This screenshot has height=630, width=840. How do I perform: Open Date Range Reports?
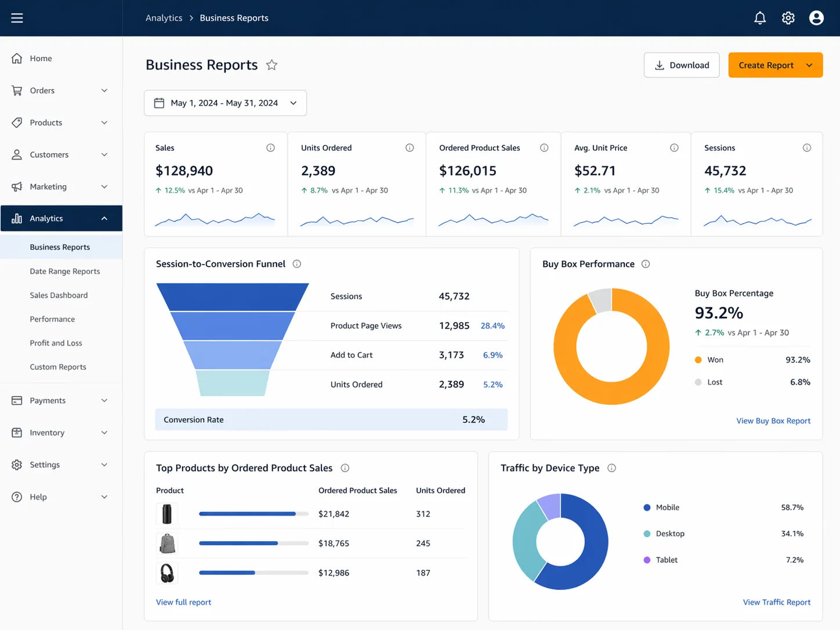pos(64,271)
